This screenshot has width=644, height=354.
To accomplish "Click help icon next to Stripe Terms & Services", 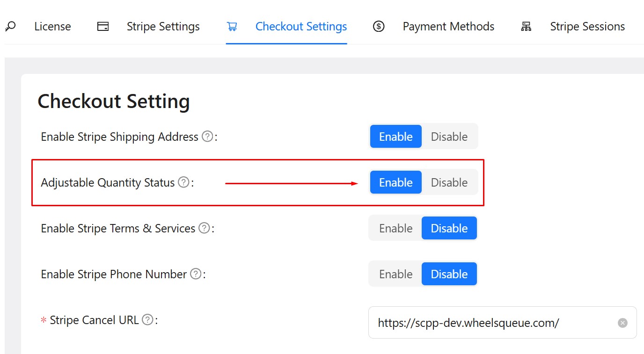I will tap(204, 228).
